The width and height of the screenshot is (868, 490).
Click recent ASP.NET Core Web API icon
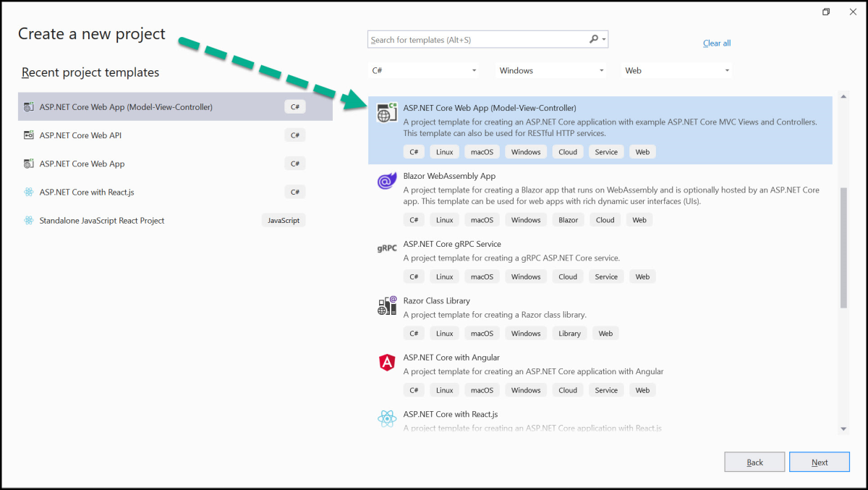(29, 135)
